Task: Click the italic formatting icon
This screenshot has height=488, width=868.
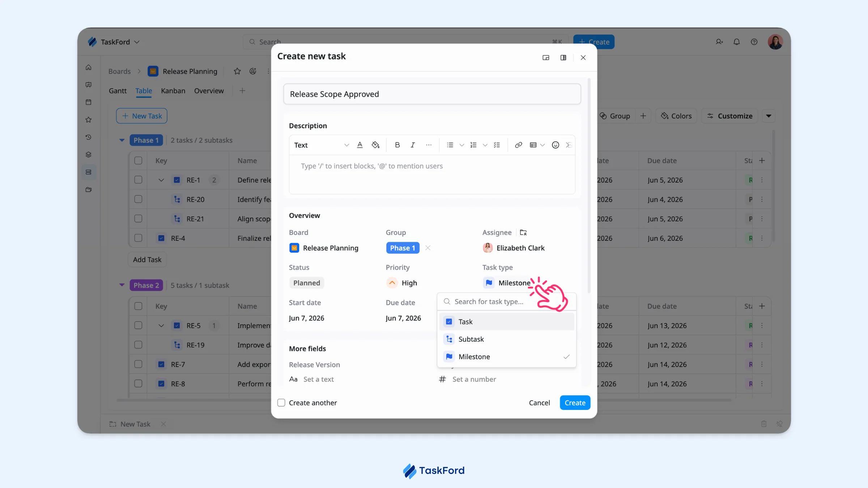Action: [413, 145]
